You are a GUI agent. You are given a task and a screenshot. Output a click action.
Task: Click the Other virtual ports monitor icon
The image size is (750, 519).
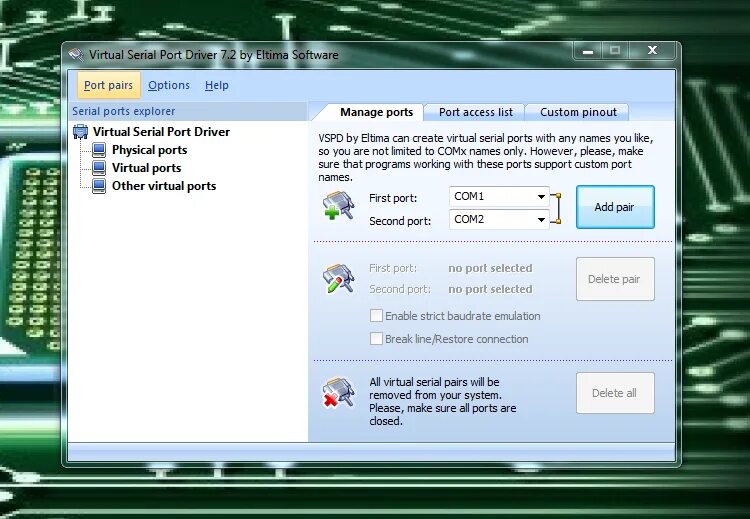[99, 186]
